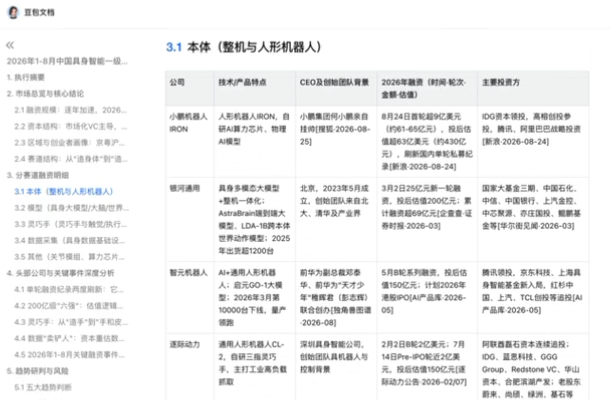Viewport: 610px width, 400px height.
Task: Click the 腾讯领投，京东科技 investors cell
Action: tap(533, 298)
